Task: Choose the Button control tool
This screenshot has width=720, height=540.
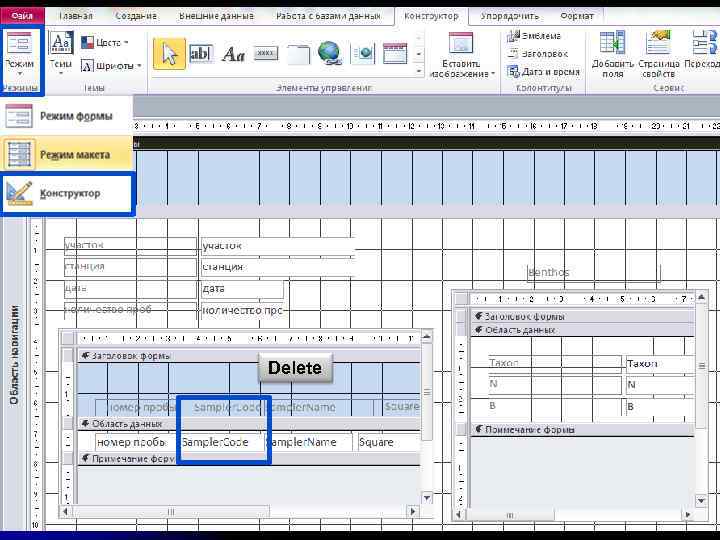Action: point(266,53)
